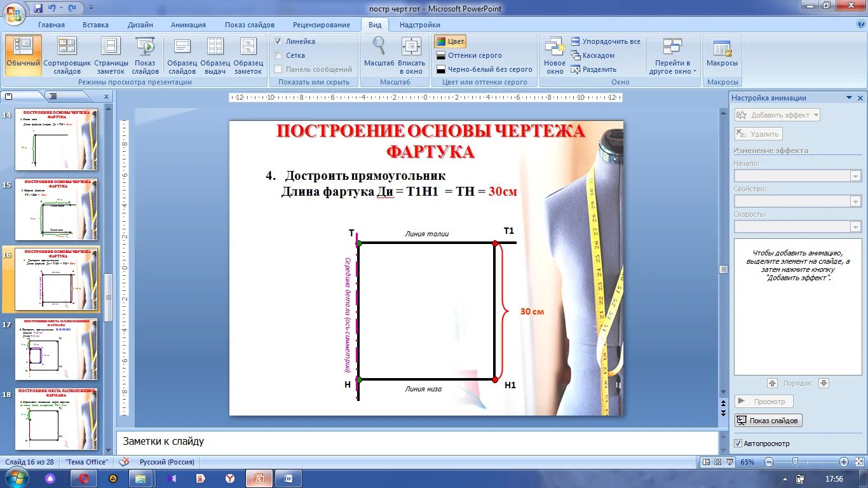This screenshot has height=488, width=868.
Task: Click Slide Show (Показ слайдов) pane button
Action: coord(768,421)
